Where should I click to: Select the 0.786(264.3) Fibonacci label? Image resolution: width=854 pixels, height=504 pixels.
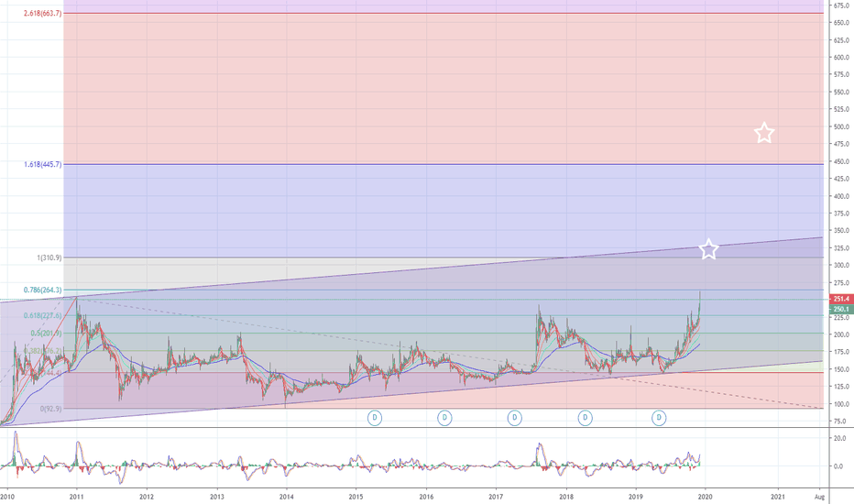click(x=42, y=290)
